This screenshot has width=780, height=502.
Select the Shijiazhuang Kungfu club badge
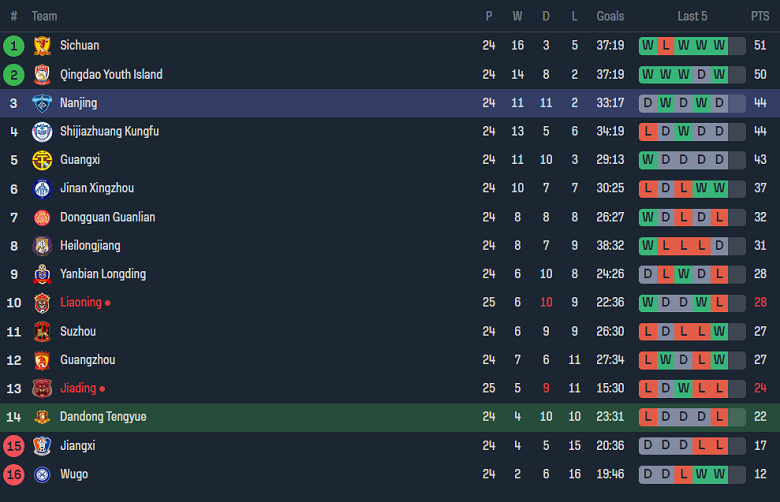click(x=41, y=132)
